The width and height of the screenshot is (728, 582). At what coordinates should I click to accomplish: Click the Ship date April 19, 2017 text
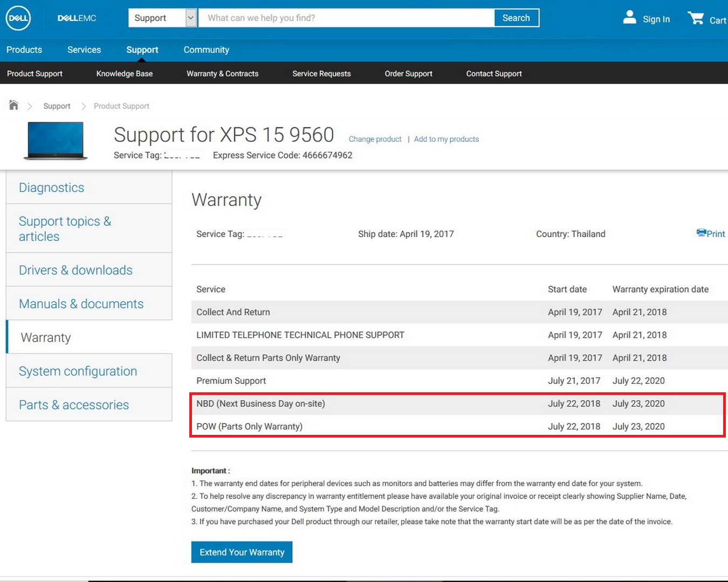(x=406, y=234)
